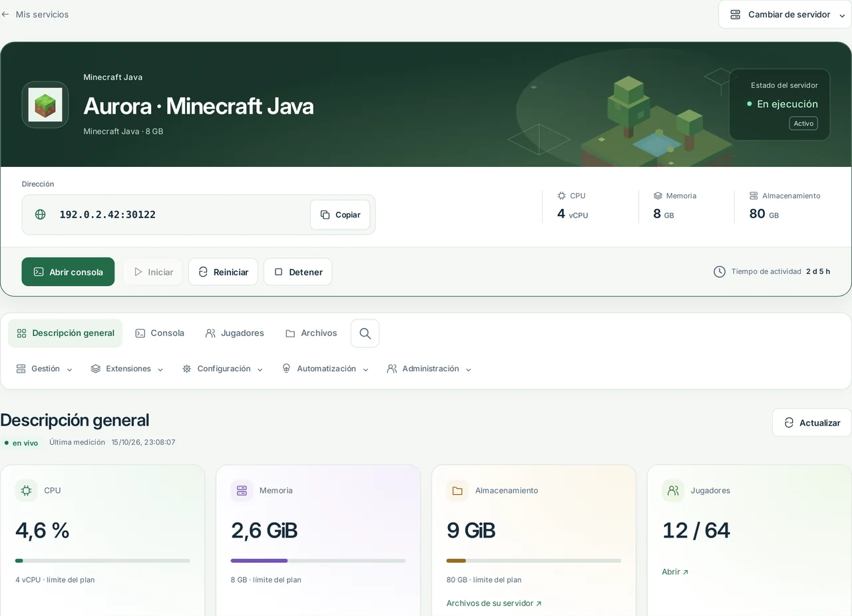The height and width of the screenshot is (616, 852).
Task: Click the server address 192.0.2.42:30122
Action: click(x=108, y=214)
